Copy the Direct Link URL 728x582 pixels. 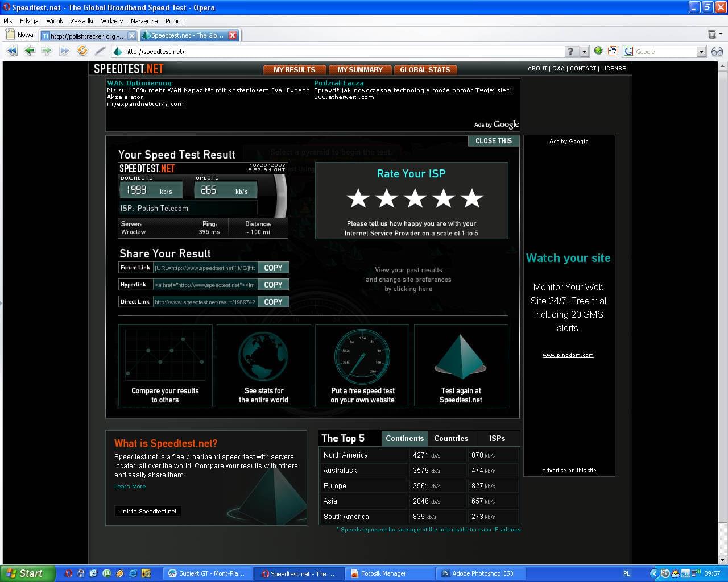pyautogui.click(x=273, y=302)
